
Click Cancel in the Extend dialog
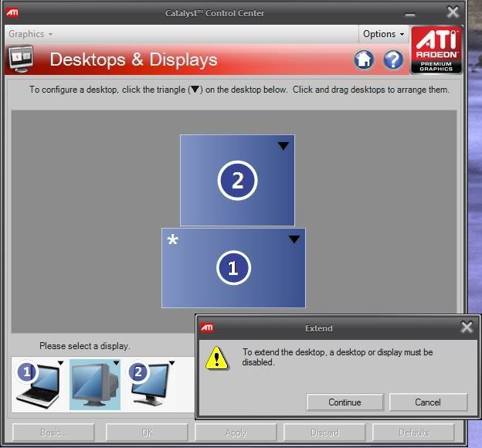pyautogui.click(x=428, y=402)
